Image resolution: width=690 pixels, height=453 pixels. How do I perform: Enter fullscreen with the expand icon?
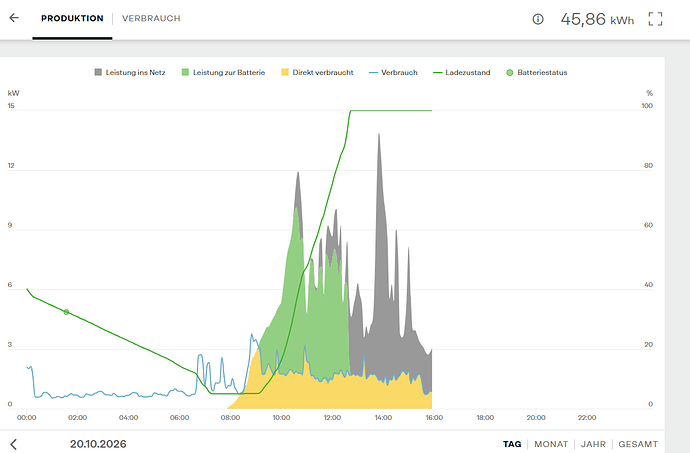pyautogui.click(x=655, y=19)
